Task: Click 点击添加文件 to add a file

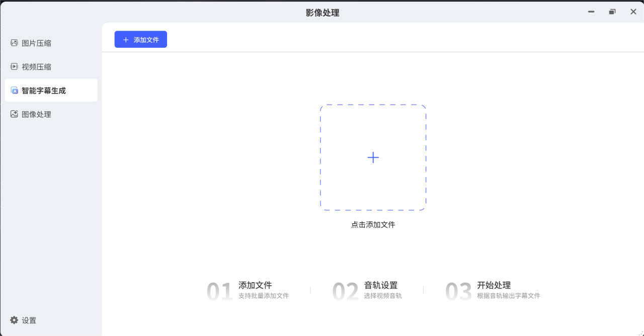Action: pos(373,225)
